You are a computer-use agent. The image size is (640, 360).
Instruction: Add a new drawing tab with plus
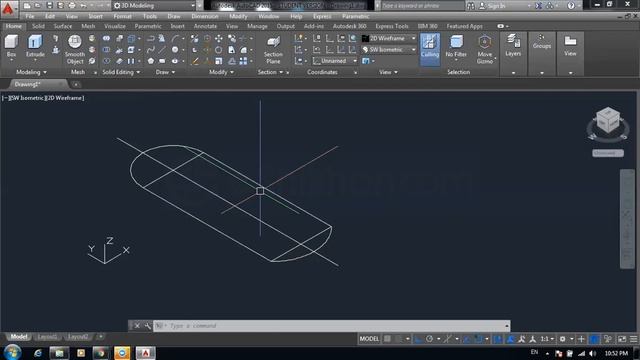[x=76, y=84]
